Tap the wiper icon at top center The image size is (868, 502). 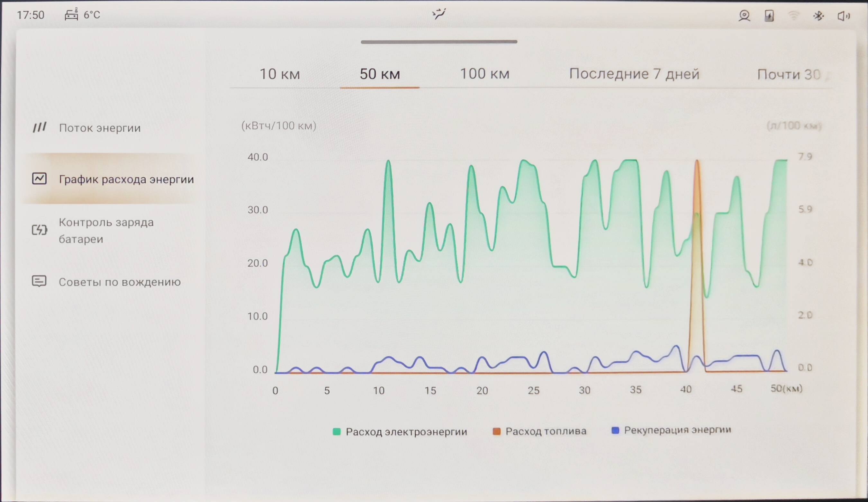(439, 14)
